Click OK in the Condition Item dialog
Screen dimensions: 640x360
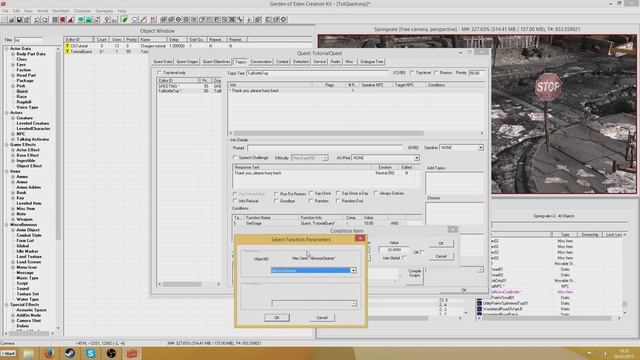tap(441, 243)
